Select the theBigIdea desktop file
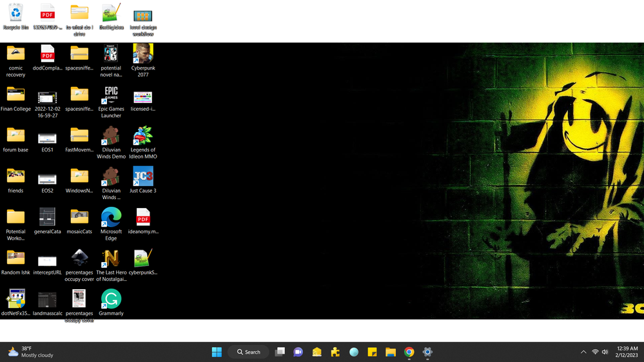Image resolution: width=644 pixels, height=362 pixels. (x=112, y=16)
